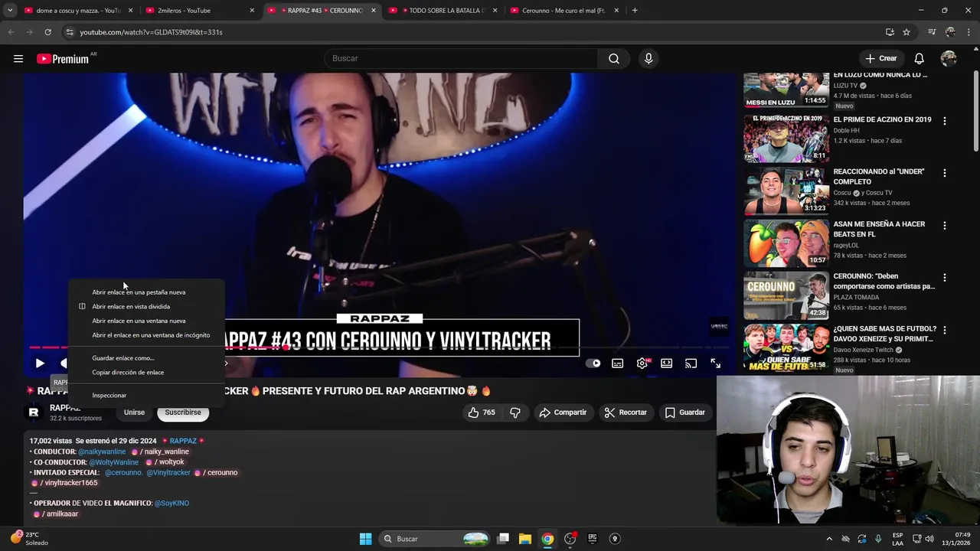The width and height of the screenshot is (980, 551).
Task: Select Abrir enlace en una ventana nueva
Action: click(x=147, y=321)
